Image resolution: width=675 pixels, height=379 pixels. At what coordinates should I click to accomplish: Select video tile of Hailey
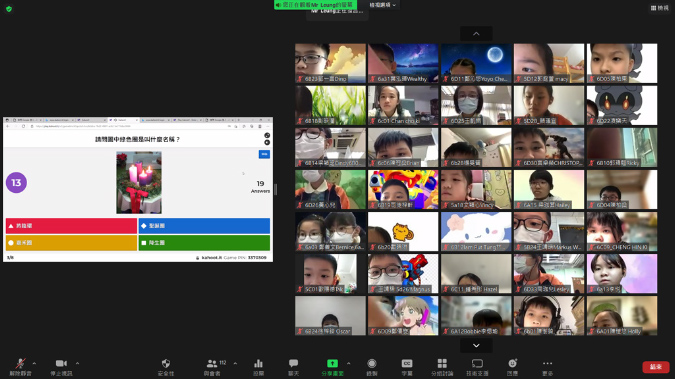[549, 190]
